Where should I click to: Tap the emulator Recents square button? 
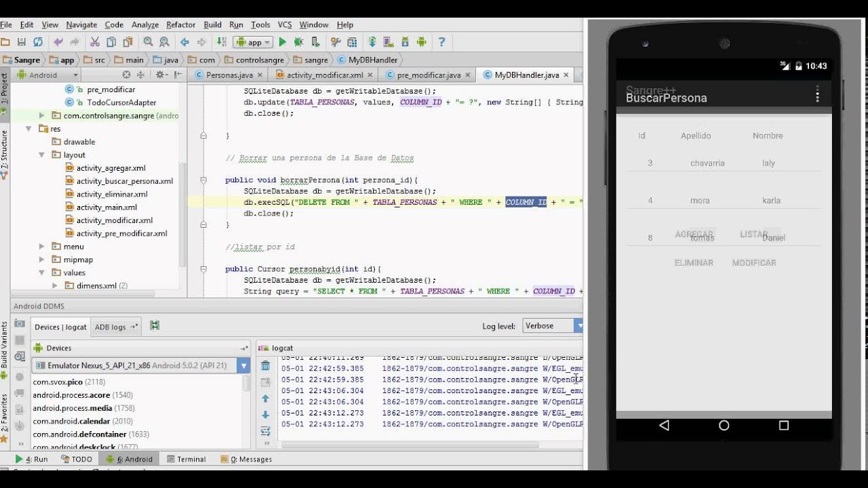[784, 426]
